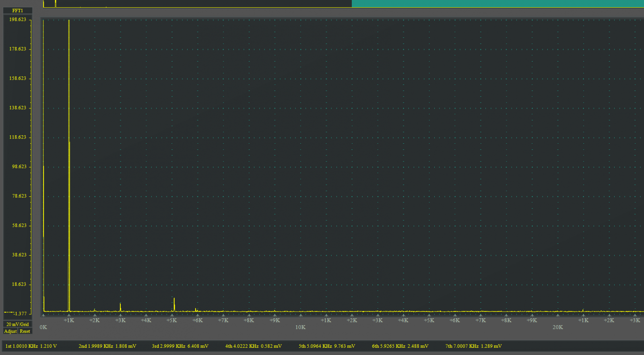Image resolution: width=644 pixels, height=355 pixels.
Task: Click the 0K frequency axis label
Action: pyautogui.click(x=43, y=327)
